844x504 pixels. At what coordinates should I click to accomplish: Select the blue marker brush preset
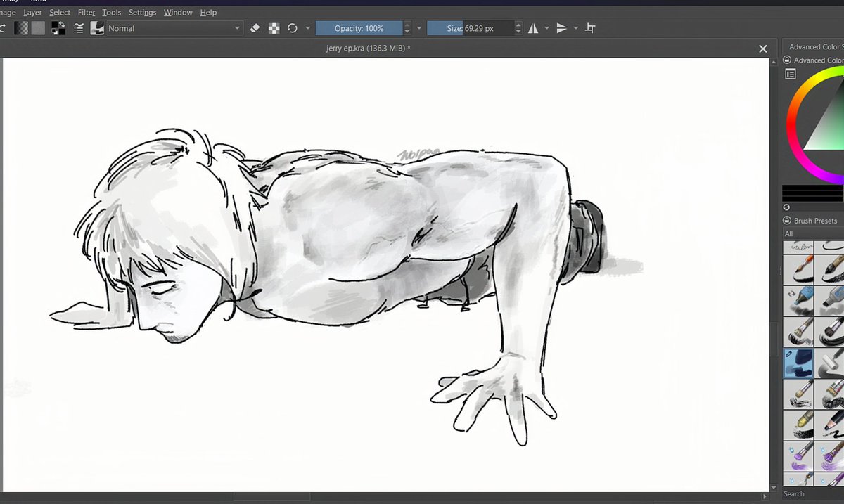pos(798,299)
